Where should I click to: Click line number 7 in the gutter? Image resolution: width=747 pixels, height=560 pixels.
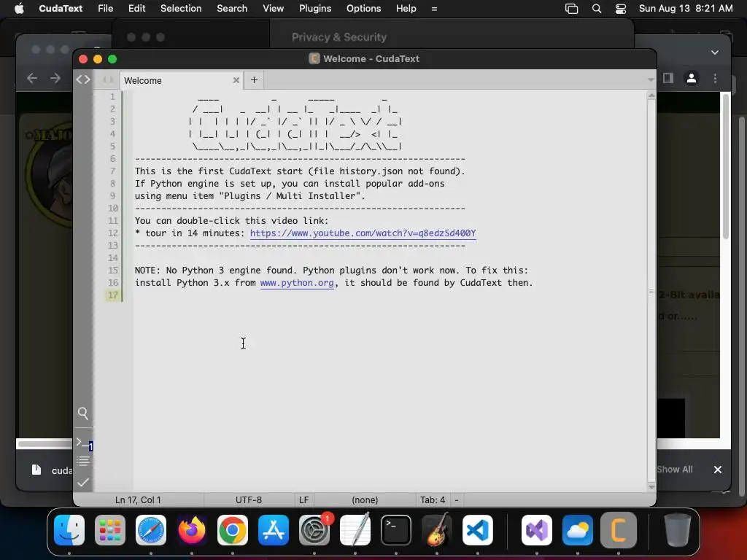click(x=112, y=171)
